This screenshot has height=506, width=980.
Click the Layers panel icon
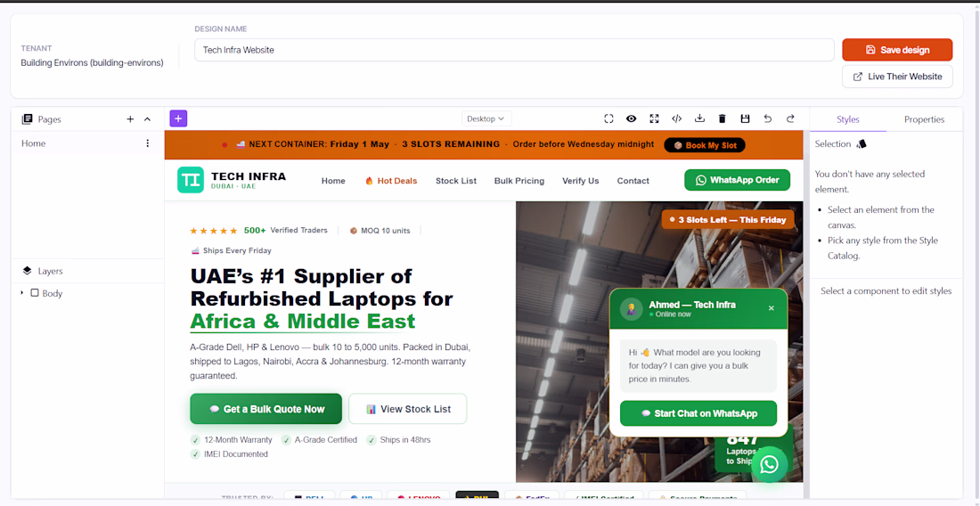27,271
